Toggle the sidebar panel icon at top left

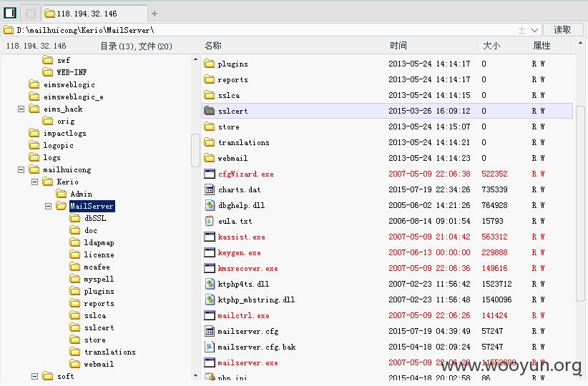click(x=10, y=13)
